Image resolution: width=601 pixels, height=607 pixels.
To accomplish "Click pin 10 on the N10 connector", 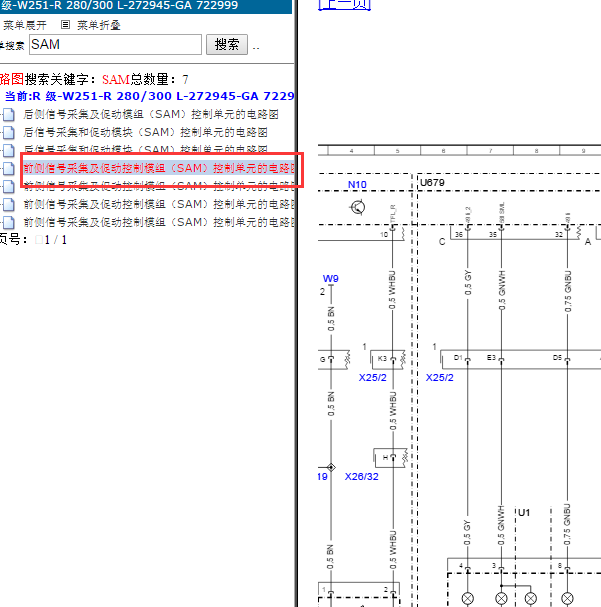I will [x=384, y=235].
